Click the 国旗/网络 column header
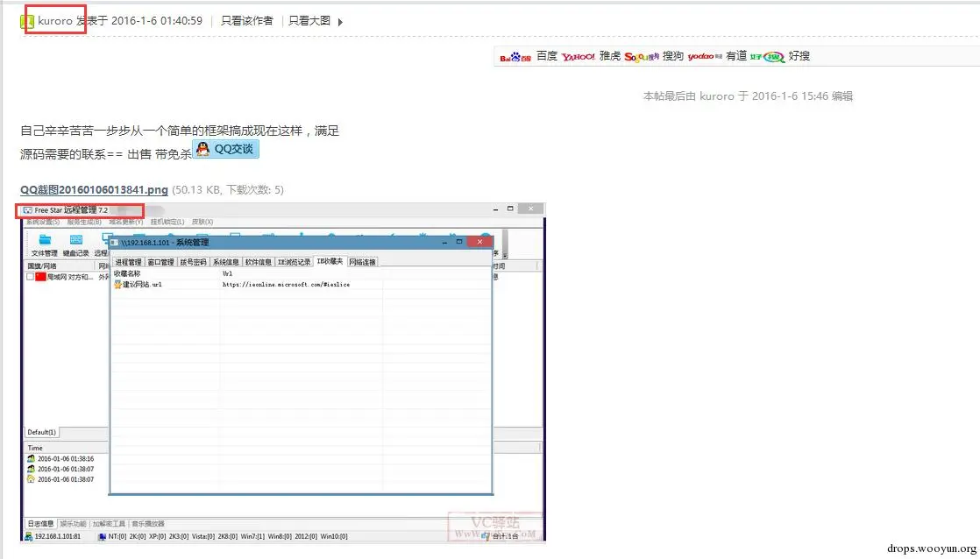 coord(60,266)
